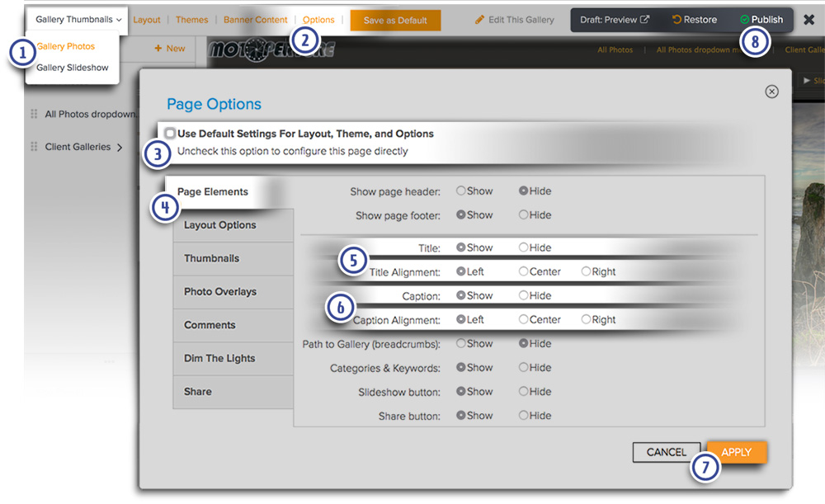Switch to the Thumbnails tab

[x=233, y=258]
